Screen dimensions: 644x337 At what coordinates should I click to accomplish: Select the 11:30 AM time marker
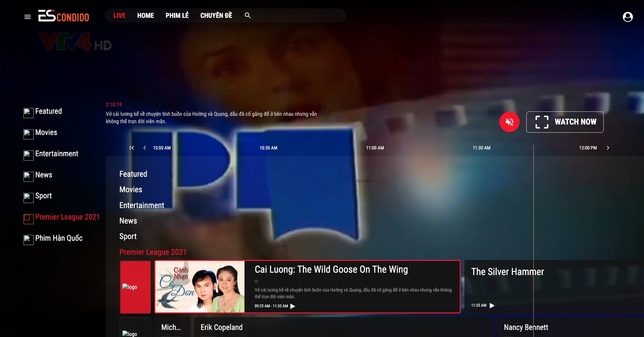[x=482, y=148]
